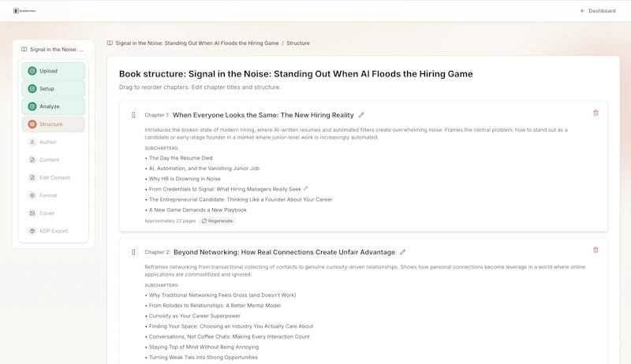The height and width of the screenshot is (364, 631).
Task: Select subchapter 'Conversations, Not Coffee Chats'
Action: tap(230, 336)
